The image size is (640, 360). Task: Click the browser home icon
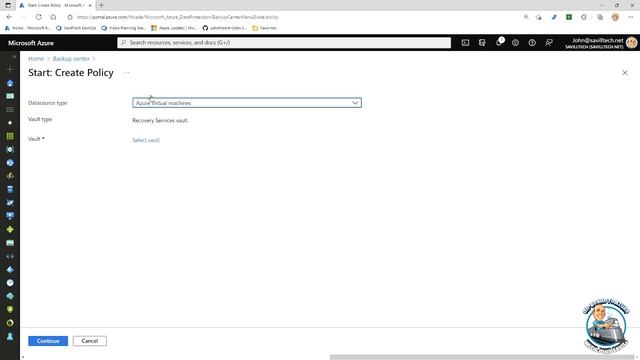53,17
